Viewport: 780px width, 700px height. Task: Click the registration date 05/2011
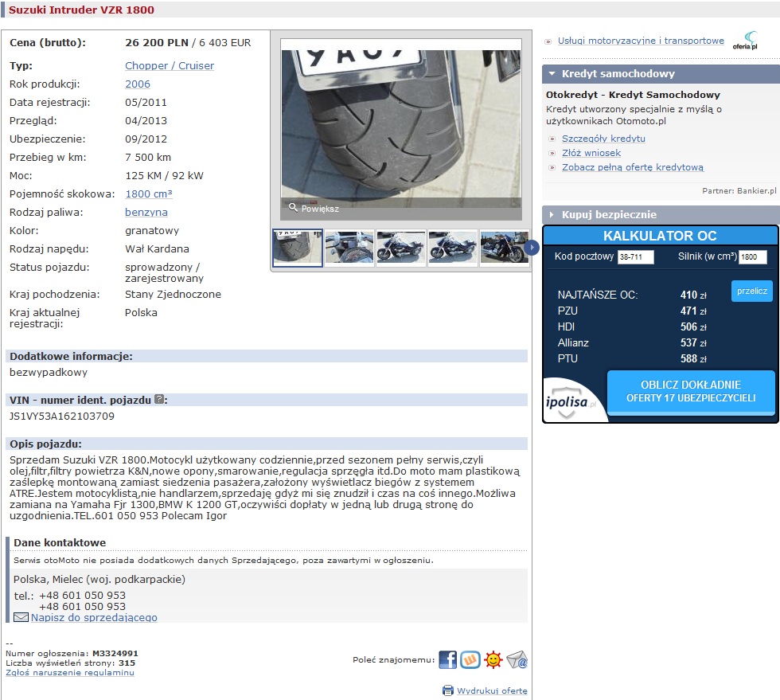click(x=146, y=103)
